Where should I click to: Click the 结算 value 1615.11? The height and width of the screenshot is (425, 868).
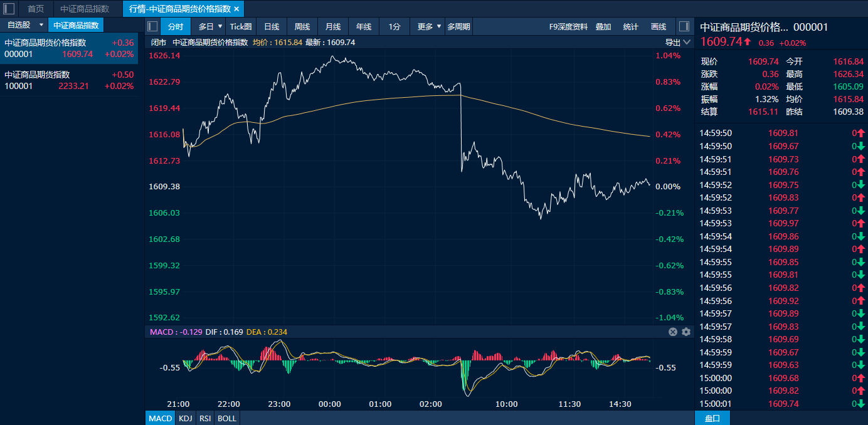point(763,112)
